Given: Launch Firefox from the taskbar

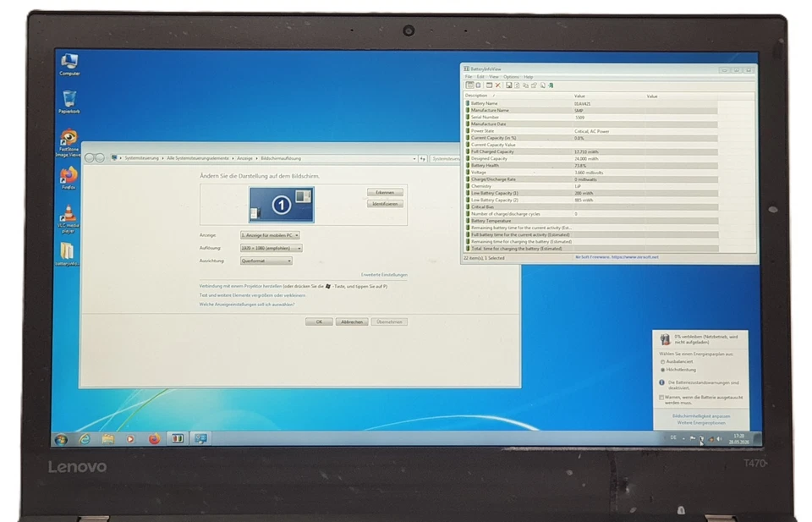Looking at the screenshot, I should (x=154, y=439).
